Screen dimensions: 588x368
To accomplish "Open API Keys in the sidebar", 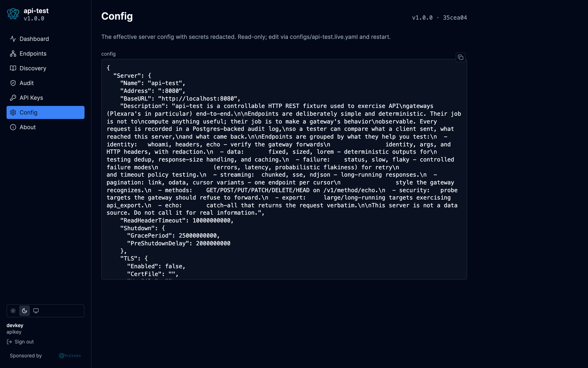I will (46, 98).
